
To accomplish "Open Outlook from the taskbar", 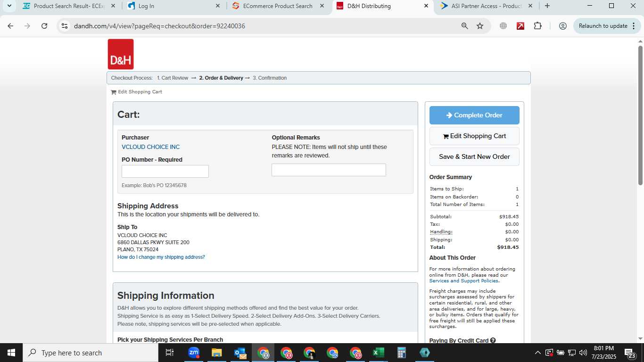I will point(239,353).
